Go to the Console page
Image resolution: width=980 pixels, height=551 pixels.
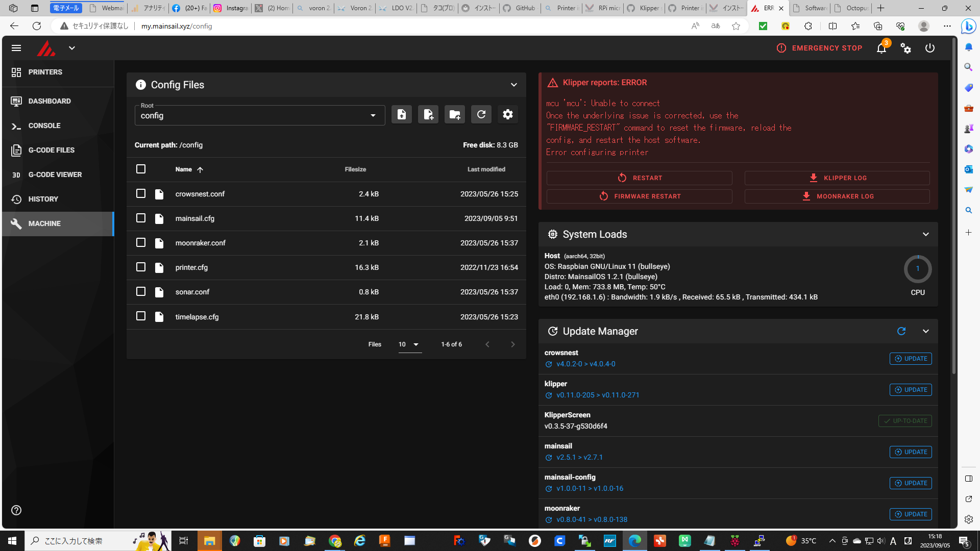(44, 126)
